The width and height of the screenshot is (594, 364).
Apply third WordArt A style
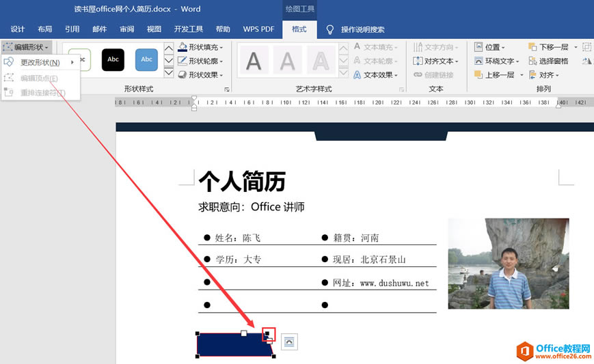(x=321, y=61)
